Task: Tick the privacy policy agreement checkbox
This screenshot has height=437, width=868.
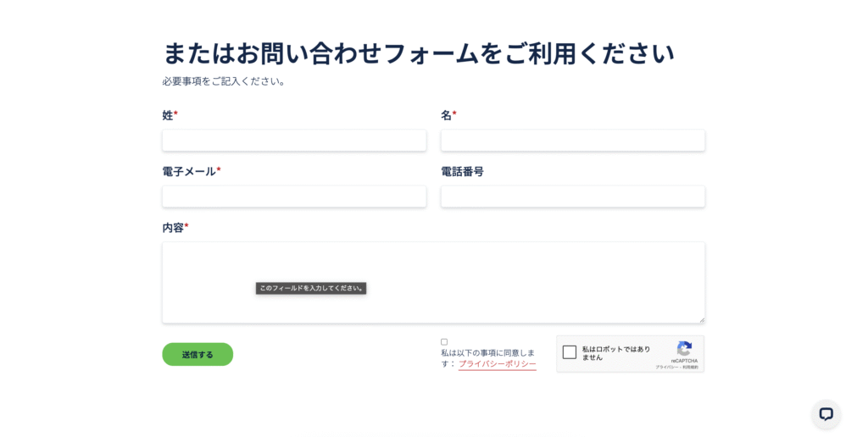Action: point(444,342)
